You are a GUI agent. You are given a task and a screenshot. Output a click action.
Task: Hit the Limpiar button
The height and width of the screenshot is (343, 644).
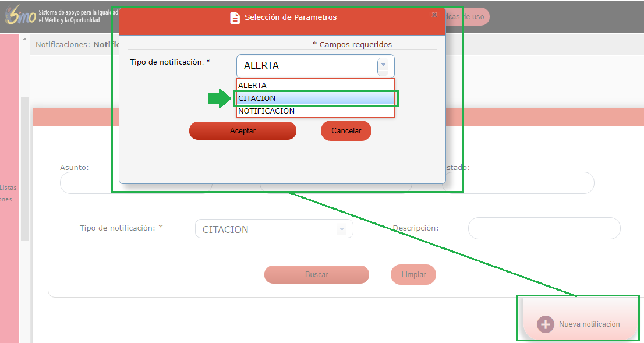(413, 275)
